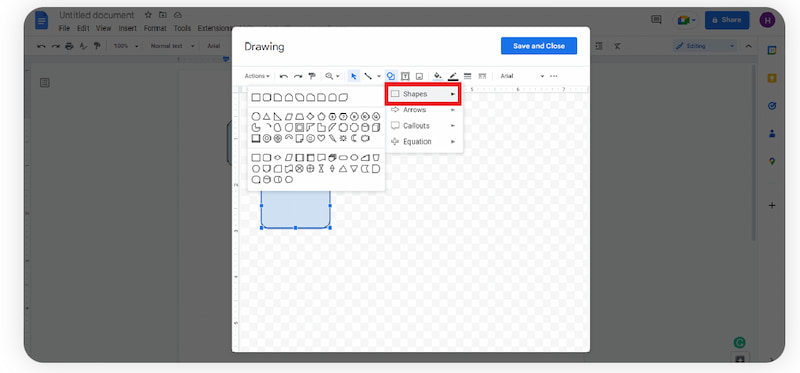Viewport: 800px width, 373px height.
Task: Pick the pie shape
Action: click(x=256, y=128)
